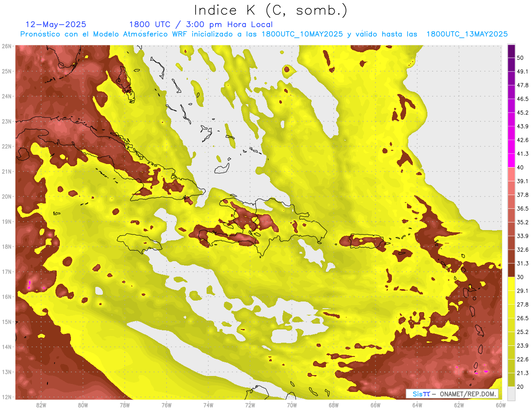Click the longitude axis label "68W"
The width and height of the screenshot is (532, 411).
pyautogui.click(x=333, y=405)
